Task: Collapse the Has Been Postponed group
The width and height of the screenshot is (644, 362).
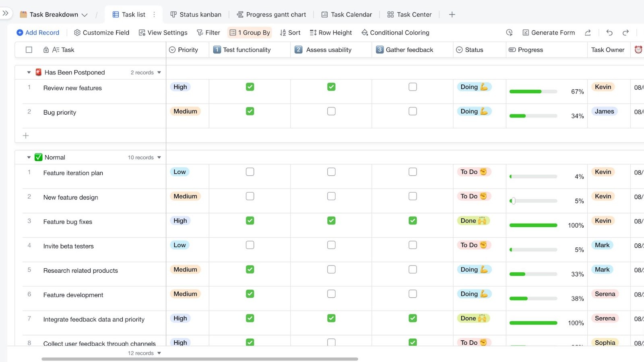Action: (28, 72)
